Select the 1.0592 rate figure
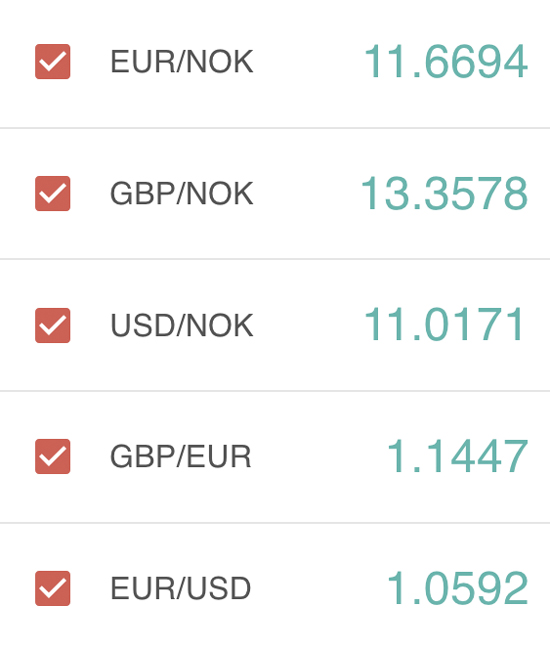Viewport: 550px width, 650px height. [458, 588]
